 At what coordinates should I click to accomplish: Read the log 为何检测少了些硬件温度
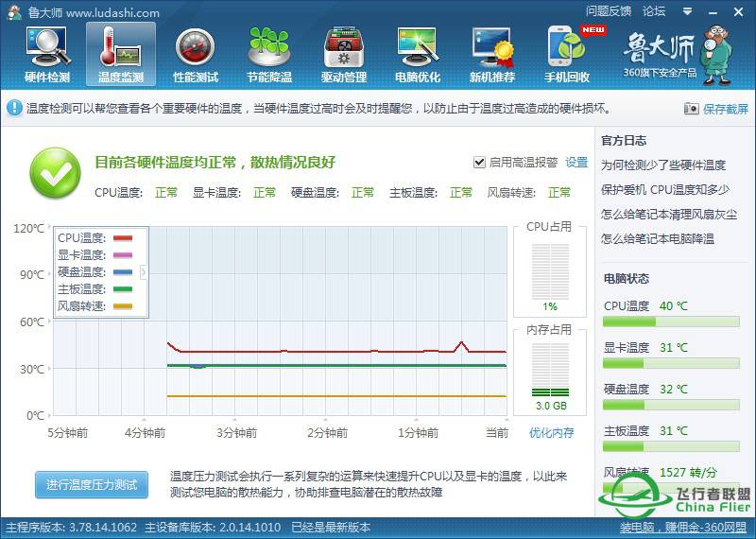click(x=663, y=165)
